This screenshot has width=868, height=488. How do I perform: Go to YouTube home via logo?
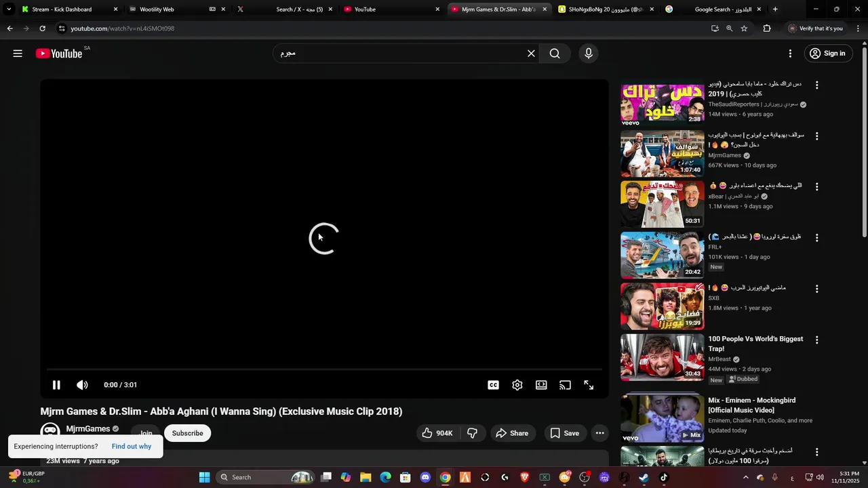(x=59, y=54)
